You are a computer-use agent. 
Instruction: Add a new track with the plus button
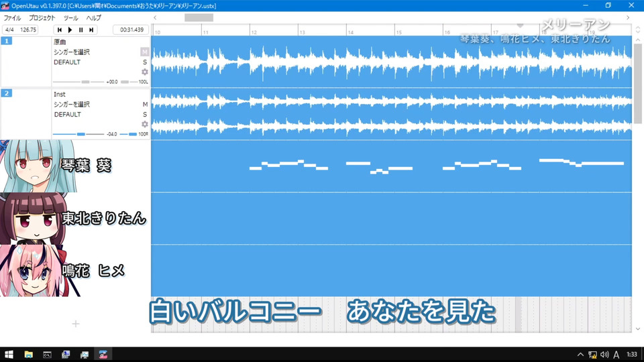tap(76, 324)
